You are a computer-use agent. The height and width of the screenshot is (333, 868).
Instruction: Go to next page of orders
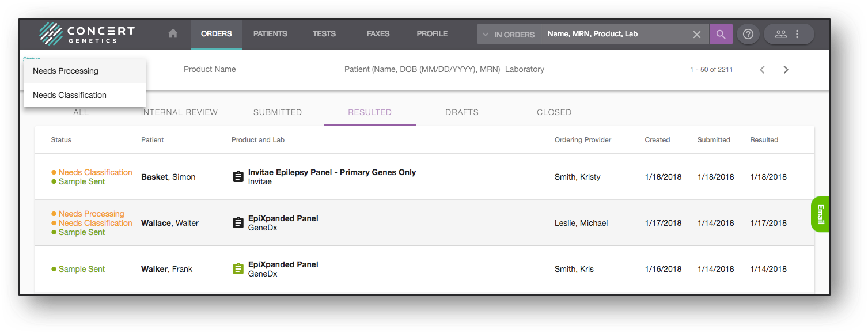coord(786,70)
